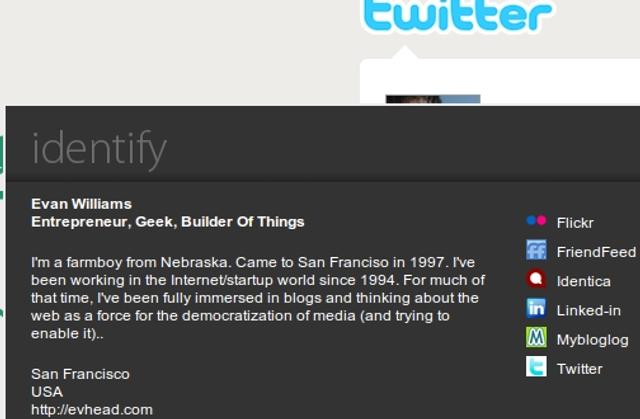
Task: Click the "Entrepreneur, Geek, Builder Of Things" tagline
Action: tap(167, 221)
